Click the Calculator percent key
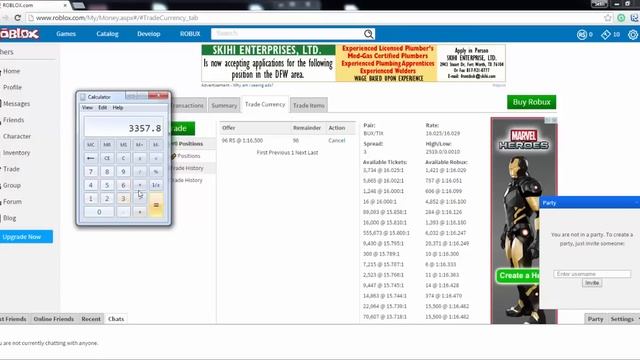This screenshot has width=640, height=360. point(156,171)
